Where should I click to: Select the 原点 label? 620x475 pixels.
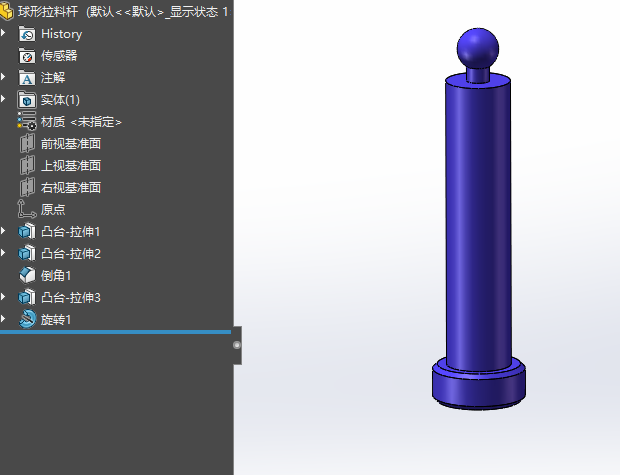[53, 210]
